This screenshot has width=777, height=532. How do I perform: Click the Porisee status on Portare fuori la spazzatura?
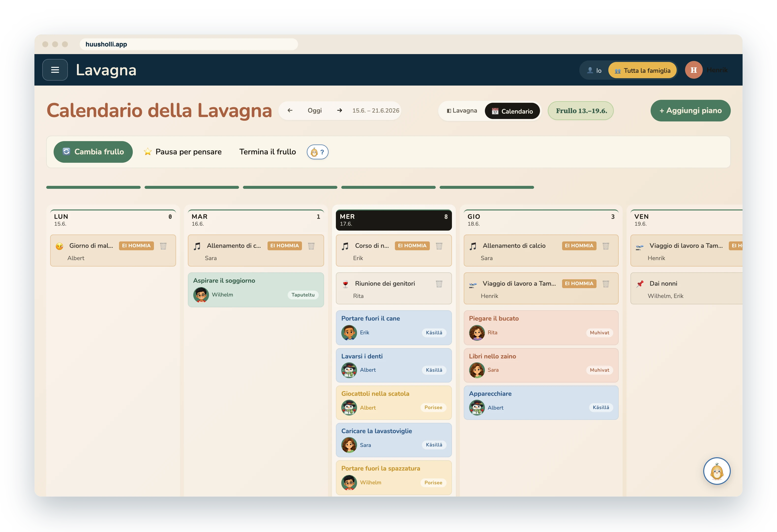point(433,483)
